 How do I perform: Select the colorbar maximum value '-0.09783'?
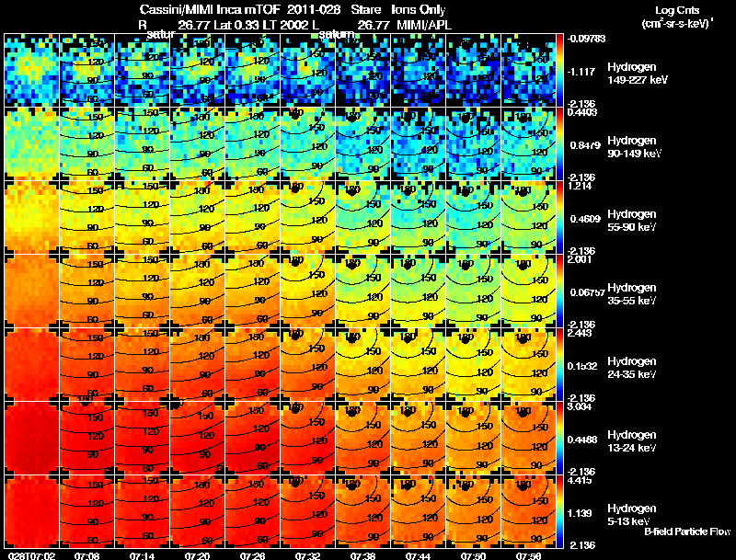(586, 39)
